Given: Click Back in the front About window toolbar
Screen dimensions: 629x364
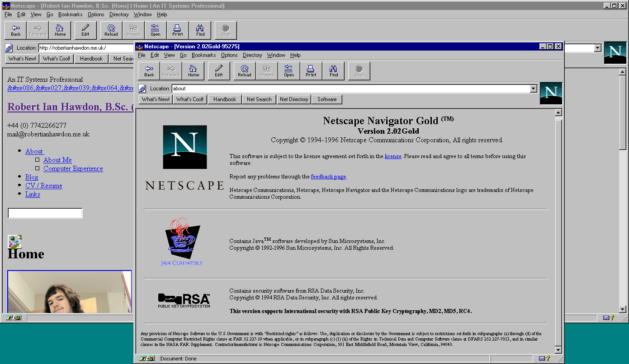Looking at the screenshot, I should coord(149,71).
